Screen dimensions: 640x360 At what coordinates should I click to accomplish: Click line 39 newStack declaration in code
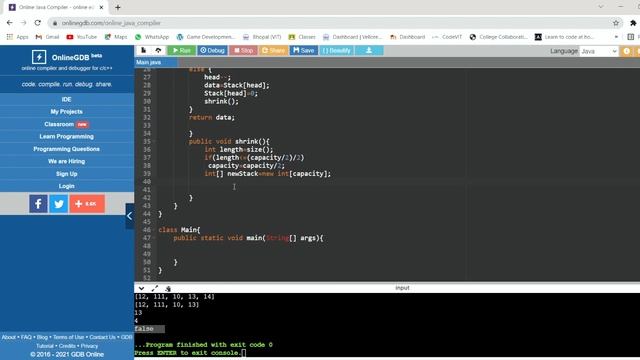[267, 173]
